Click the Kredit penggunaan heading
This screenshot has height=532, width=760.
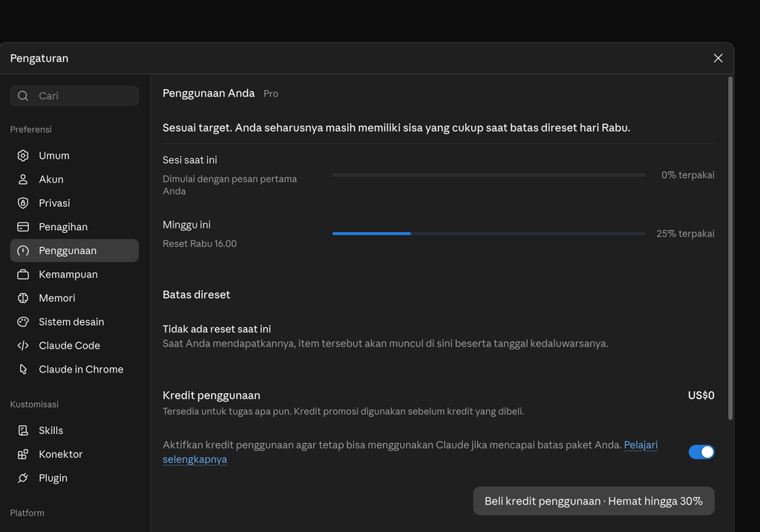pyautogui.click(x=212, y=395)
